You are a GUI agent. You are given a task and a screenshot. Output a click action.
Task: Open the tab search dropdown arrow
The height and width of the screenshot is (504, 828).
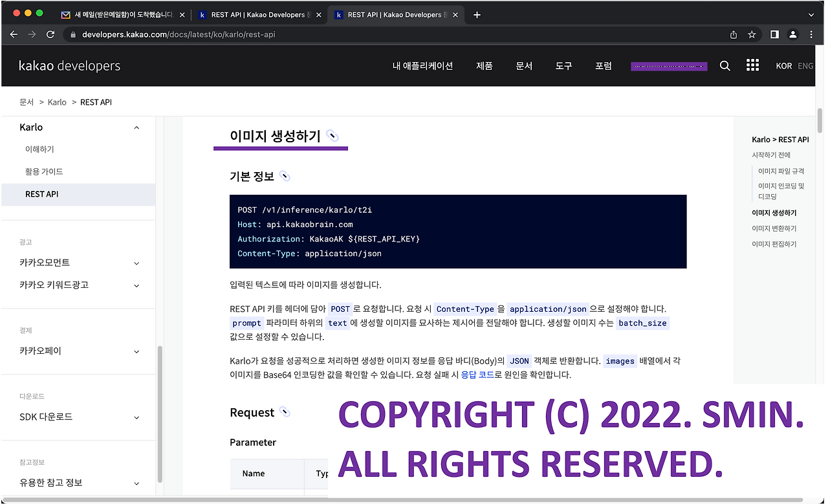pyautogui.click(x=811, y=14)
